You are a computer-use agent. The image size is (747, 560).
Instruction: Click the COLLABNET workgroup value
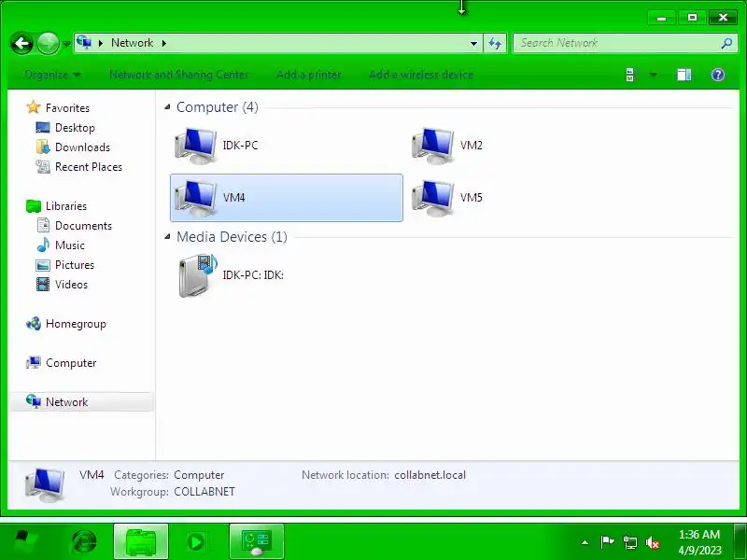point(204,492)
